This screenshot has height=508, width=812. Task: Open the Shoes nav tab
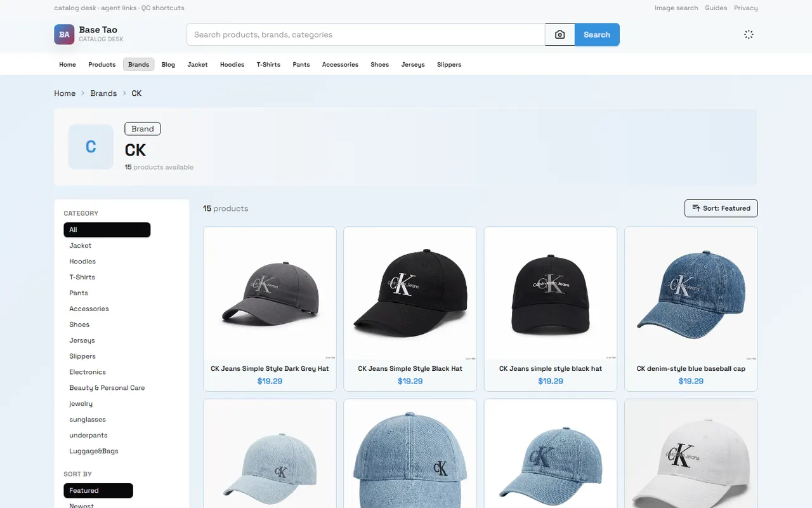click(x=379, y=65)
